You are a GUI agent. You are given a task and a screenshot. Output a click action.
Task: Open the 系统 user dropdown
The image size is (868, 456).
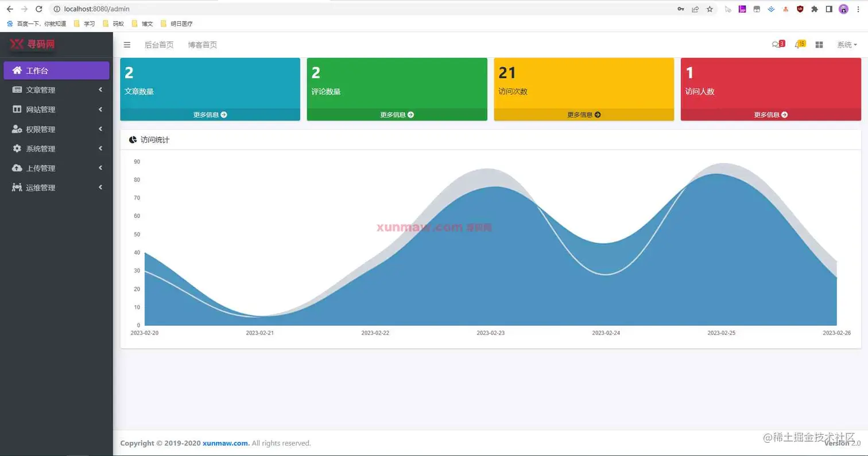click(x=847, y=45)
